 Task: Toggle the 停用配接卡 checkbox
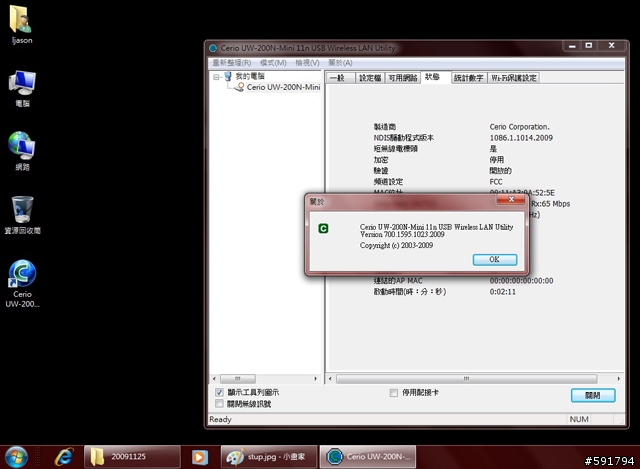393,393
